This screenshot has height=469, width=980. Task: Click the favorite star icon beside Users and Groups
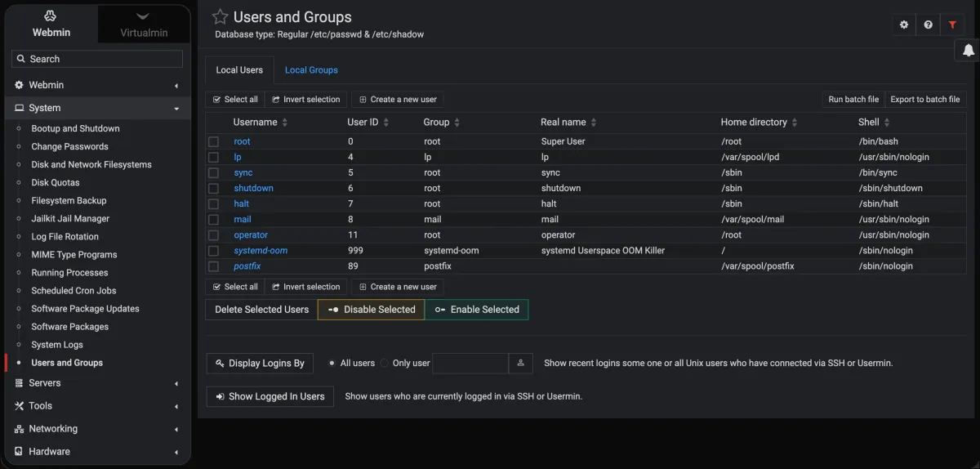tap(220, 17)
